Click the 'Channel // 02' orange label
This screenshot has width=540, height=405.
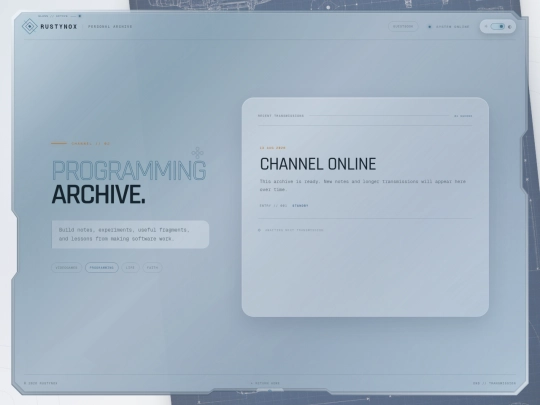[x=91, y=144]
